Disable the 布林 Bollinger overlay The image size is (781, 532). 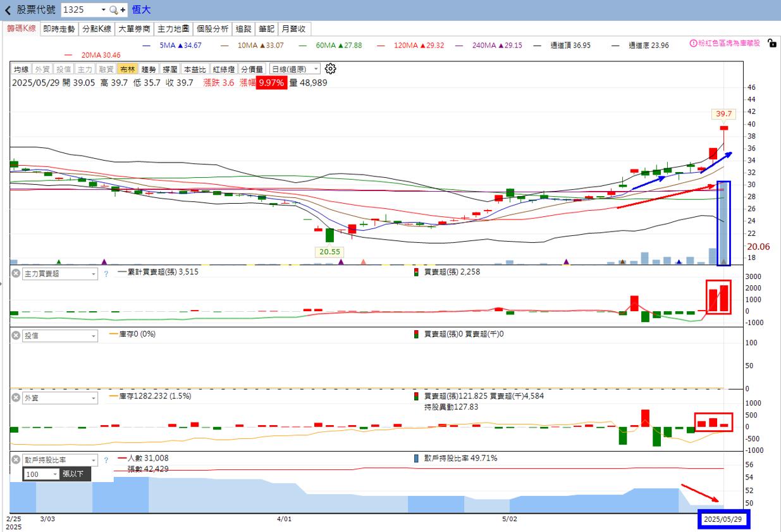(127, 69)
